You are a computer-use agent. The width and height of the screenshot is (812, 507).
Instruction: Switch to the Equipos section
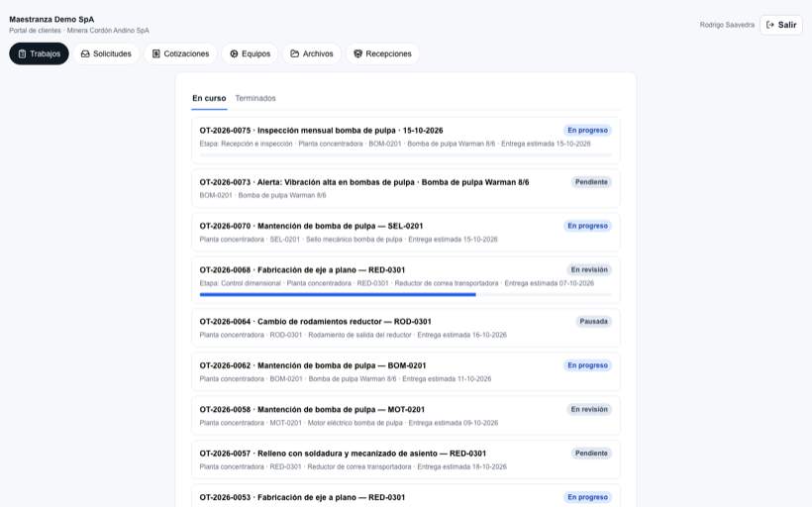tap(251, 53)
